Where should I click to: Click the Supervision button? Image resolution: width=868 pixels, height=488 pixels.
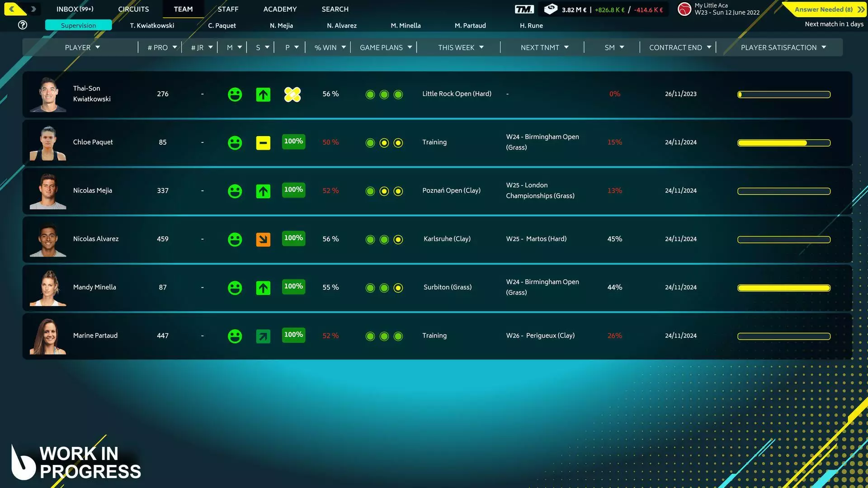(78, 25)
